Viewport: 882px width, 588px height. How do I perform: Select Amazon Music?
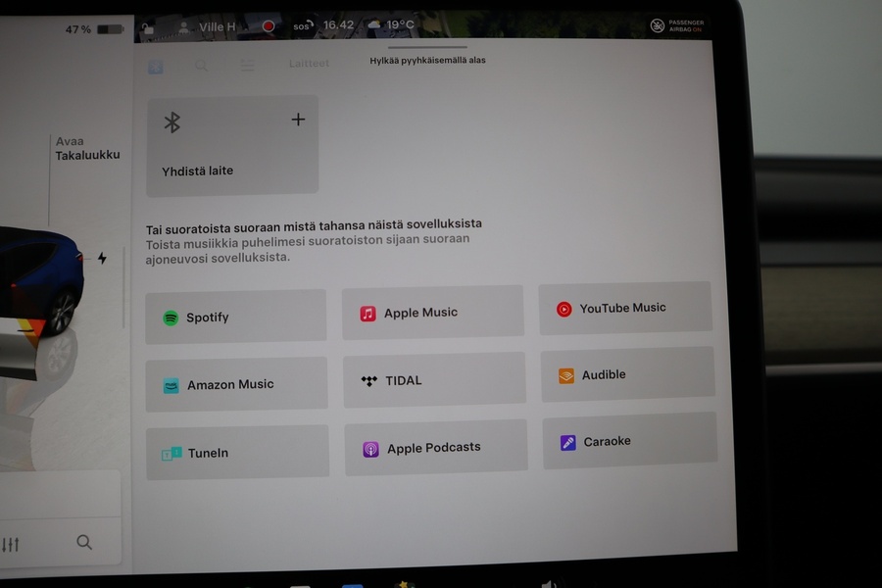pos(236,384)
